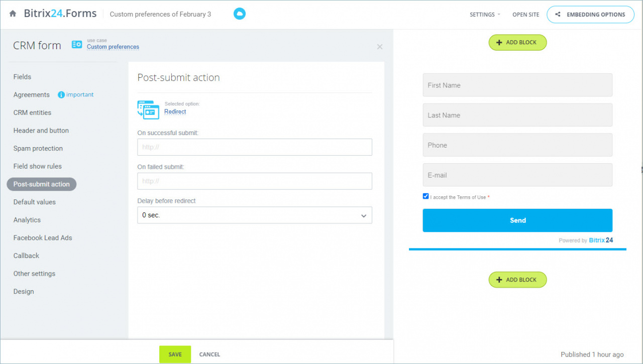Screen dimensions: 643x364
Task: Click the share icon in Embedding Options
Action: click(x=558, y=15)
